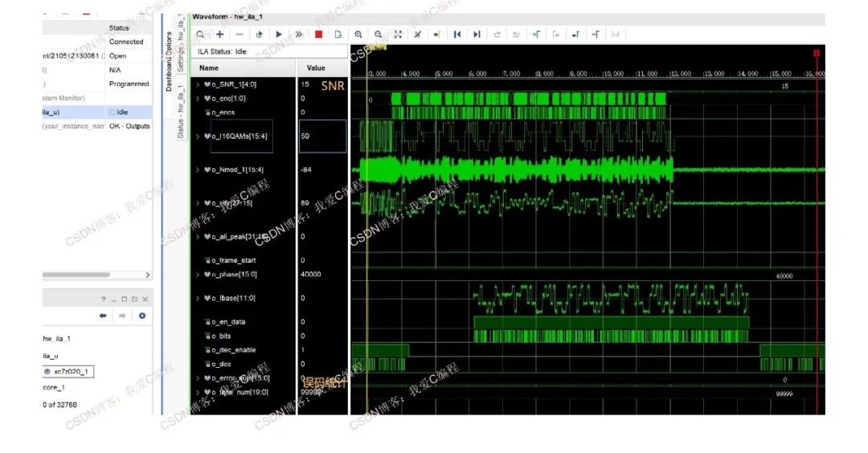Expand the o_total_num[19:0] bus
The image size is (868, 453).
pos(198,392)
